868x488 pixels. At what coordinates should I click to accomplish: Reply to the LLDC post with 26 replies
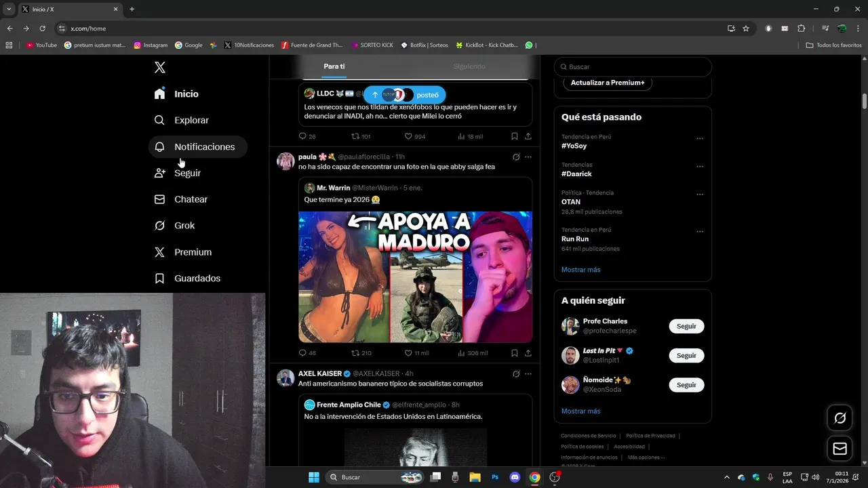(x=307, y=136)
